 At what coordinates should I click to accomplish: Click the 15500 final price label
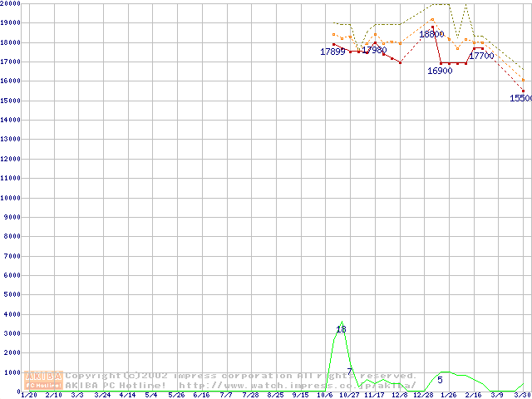point(521,98)
